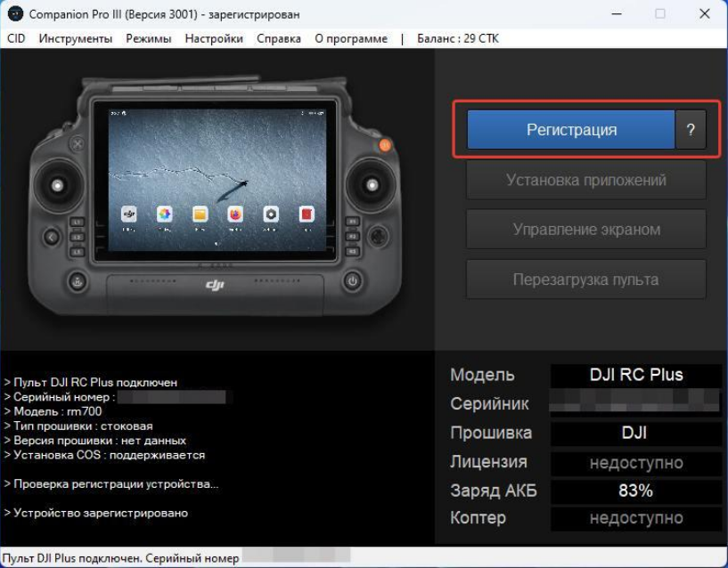Click log line Проверка регистрации устройства

point(111,484)
